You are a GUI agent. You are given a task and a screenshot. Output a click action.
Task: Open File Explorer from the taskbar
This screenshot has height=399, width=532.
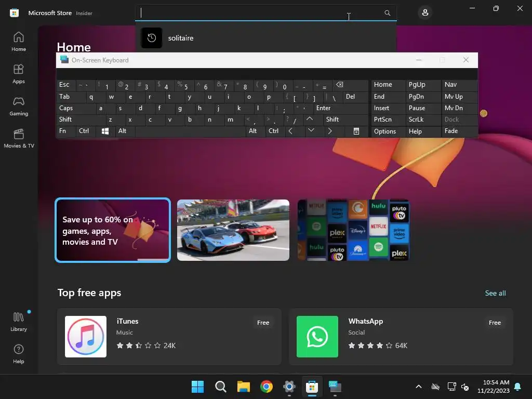click(244, 387)
